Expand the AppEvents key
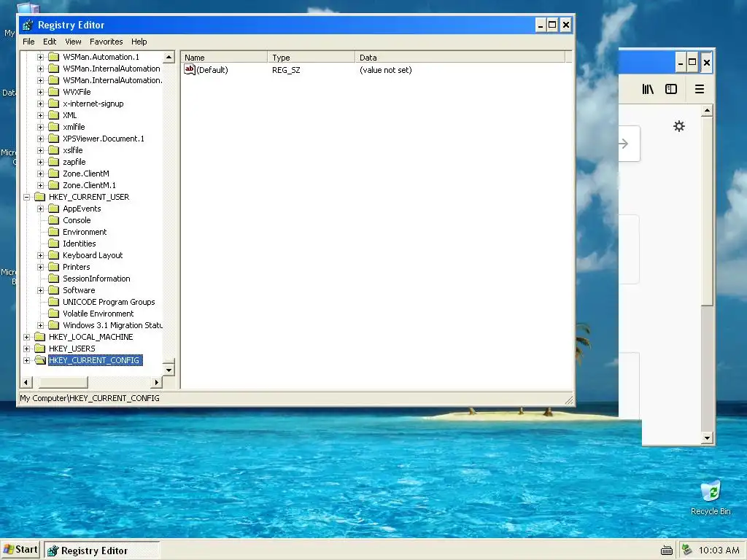The image size is (747, 560). pos(41,209)
